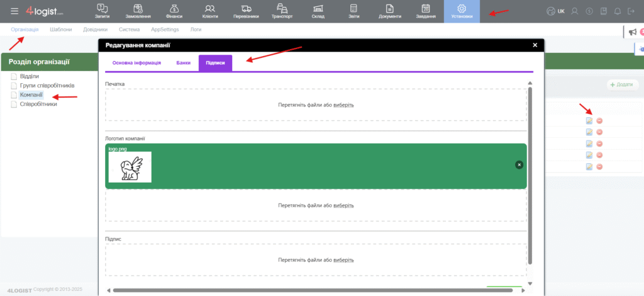Click the edit icon in the first company row
This screenshot has width=644, height=296.
tap(589, 121)
